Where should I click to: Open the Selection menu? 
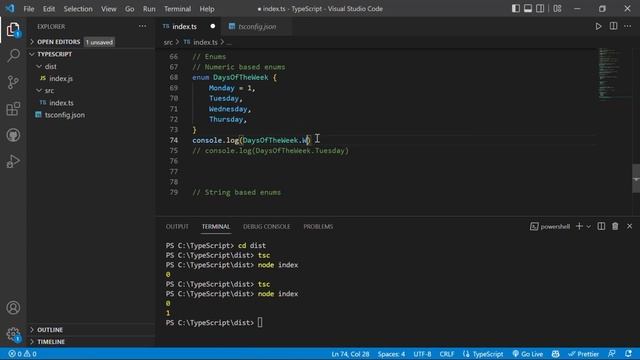tap(78, 9)
